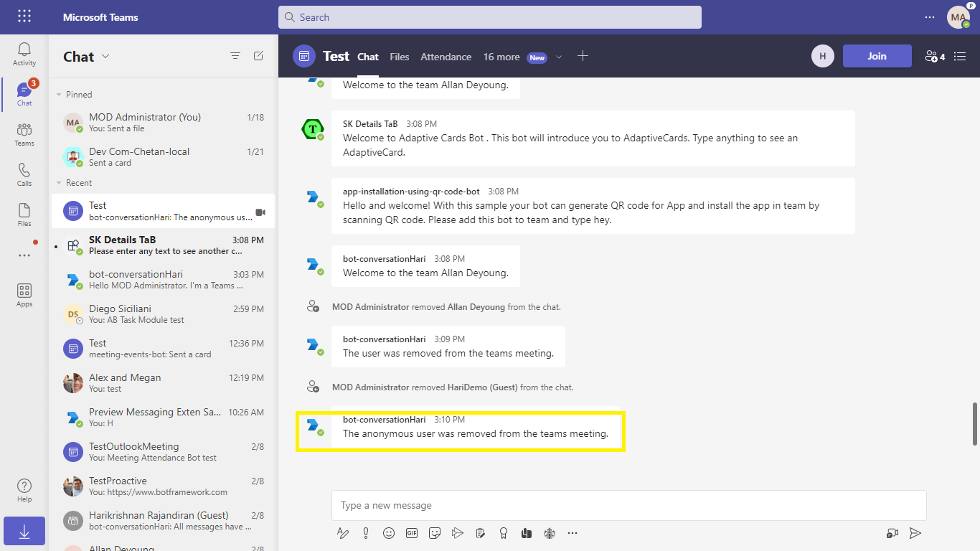Open the Chat section in sidebar
Image resolution: width=980 pixels, height=551 pixels.
coord(24,95)
